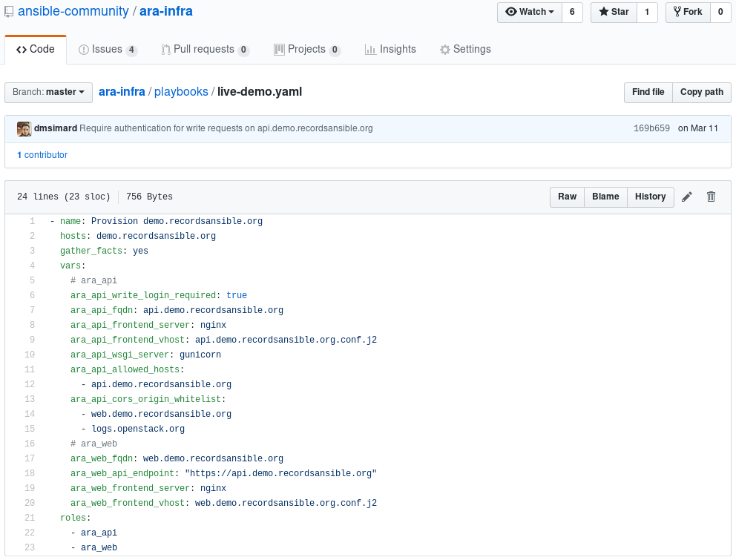
Task: View the fork count 0
Action: pyautogui.click(x=720, y=12)
